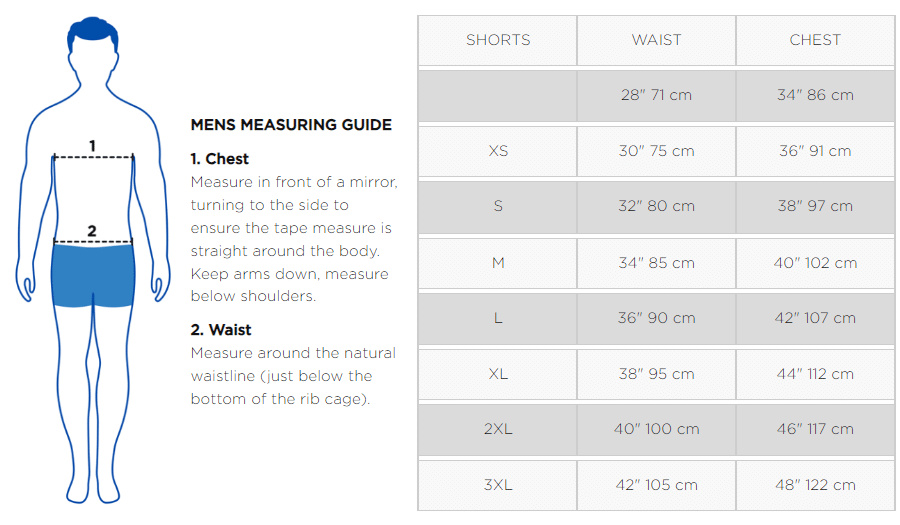Click the 28" 71 cm waist cell
900x525 pixels.
tap(656, 95)
